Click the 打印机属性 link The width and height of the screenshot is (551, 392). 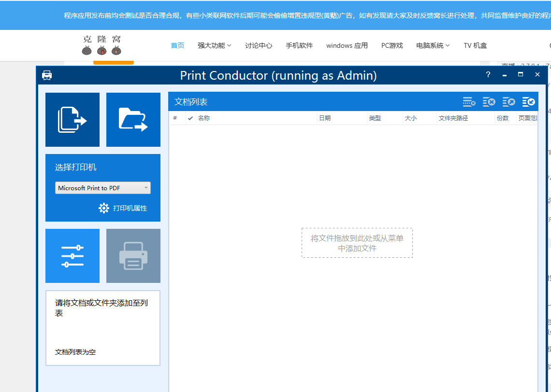[x=130, y=208]
